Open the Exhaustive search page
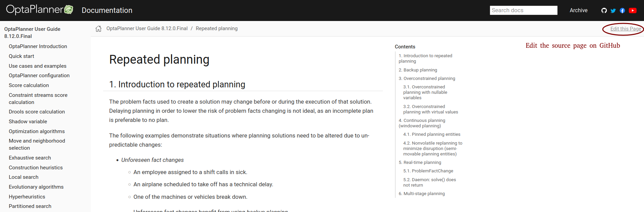 click(x=30, y=157)
